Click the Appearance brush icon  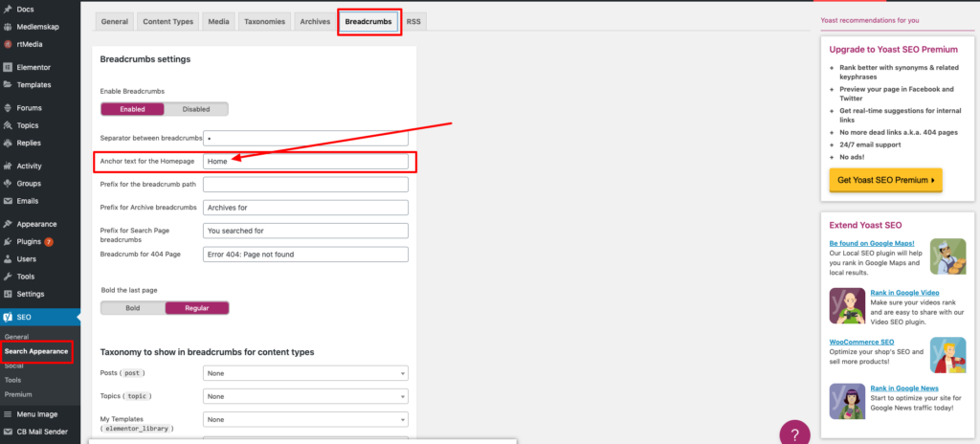click(8, 224)
